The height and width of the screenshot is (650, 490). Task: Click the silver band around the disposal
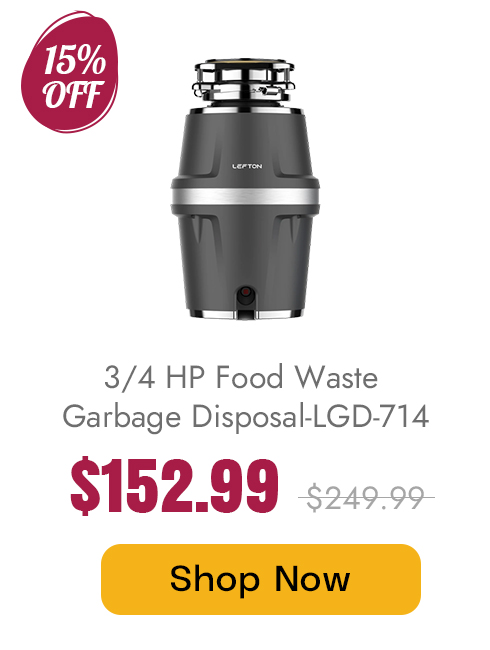click(245, 196)
